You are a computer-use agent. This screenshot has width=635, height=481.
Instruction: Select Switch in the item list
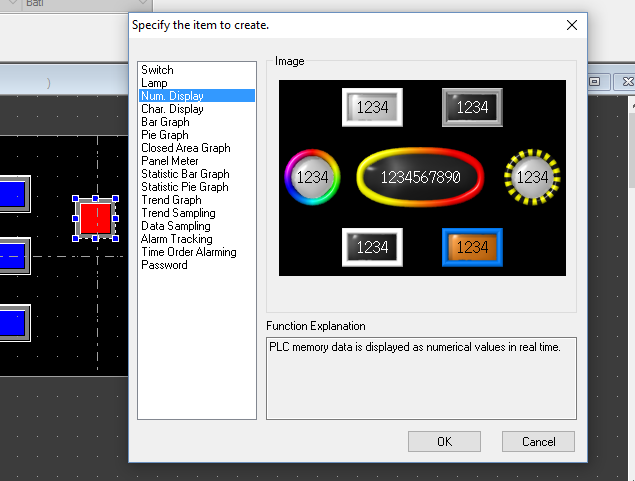[x=157, y=70]
